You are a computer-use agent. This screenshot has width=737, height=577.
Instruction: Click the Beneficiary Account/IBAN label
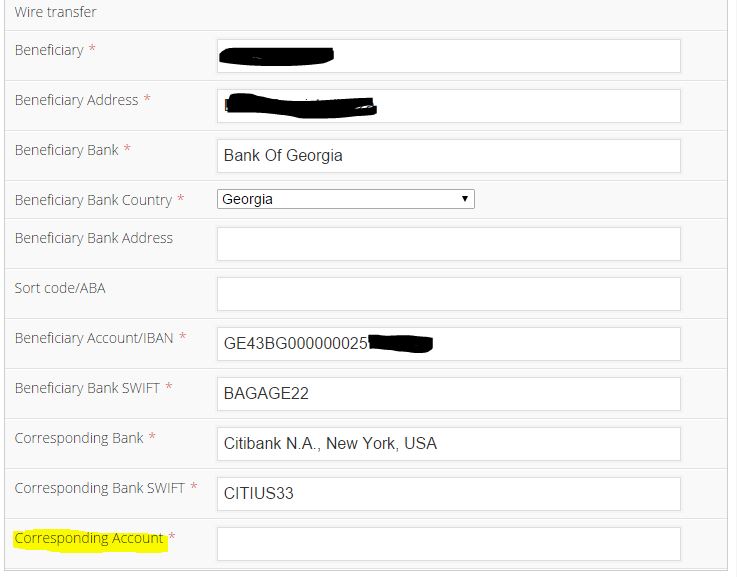pyautogui.click(x=93, y=338)
